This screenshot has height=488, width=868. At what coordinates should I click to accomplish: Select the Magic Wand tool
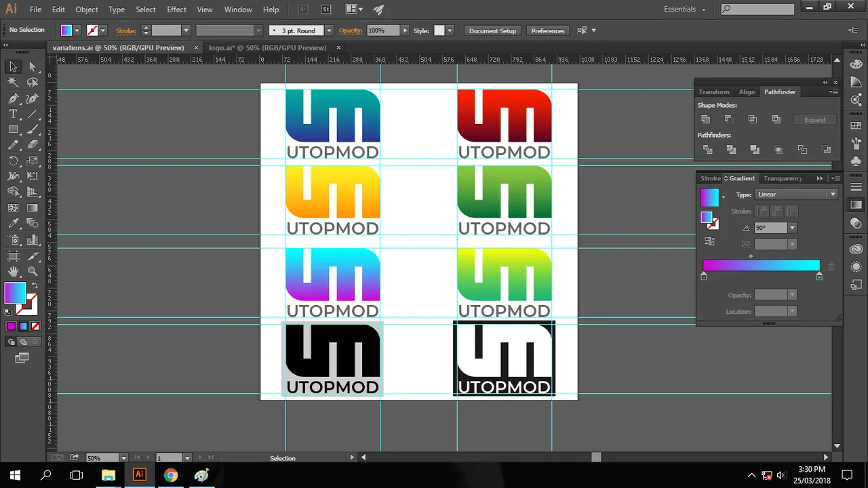[13, 82]
